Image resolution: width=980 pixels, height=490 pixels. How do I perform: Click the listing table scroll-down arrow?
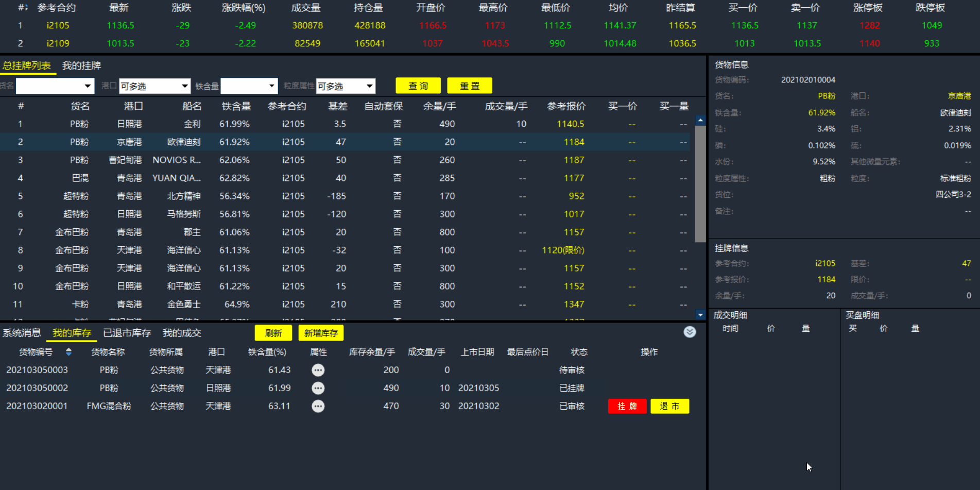(700, 314)
